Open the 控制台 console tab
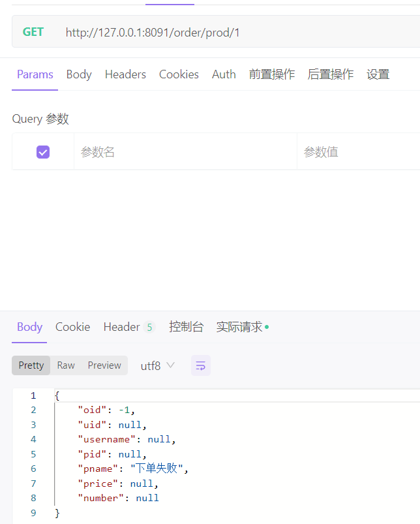This screenshot has height=524, width=420. click(186, 327)
